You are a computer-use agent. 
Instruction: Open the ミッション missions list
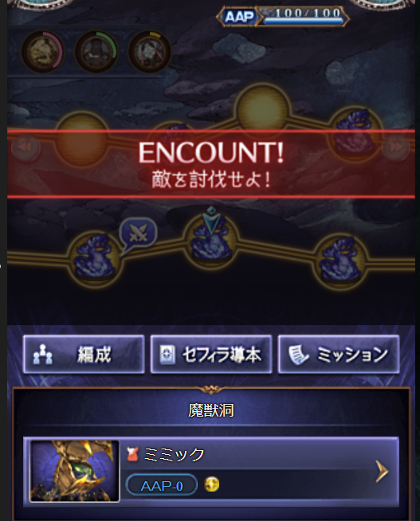339,355
